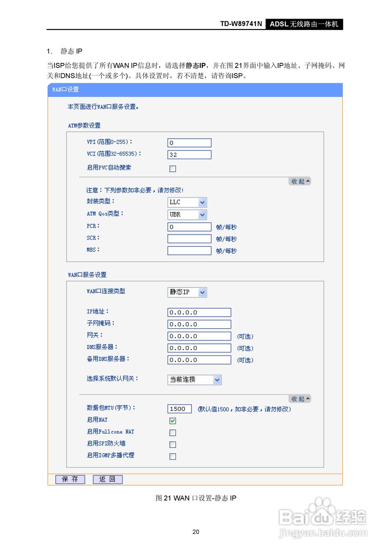The height and width of the screenshot is (555, 392).
Task: Open the 封装类型 LLC dropdown
Action: pos(187,202)
